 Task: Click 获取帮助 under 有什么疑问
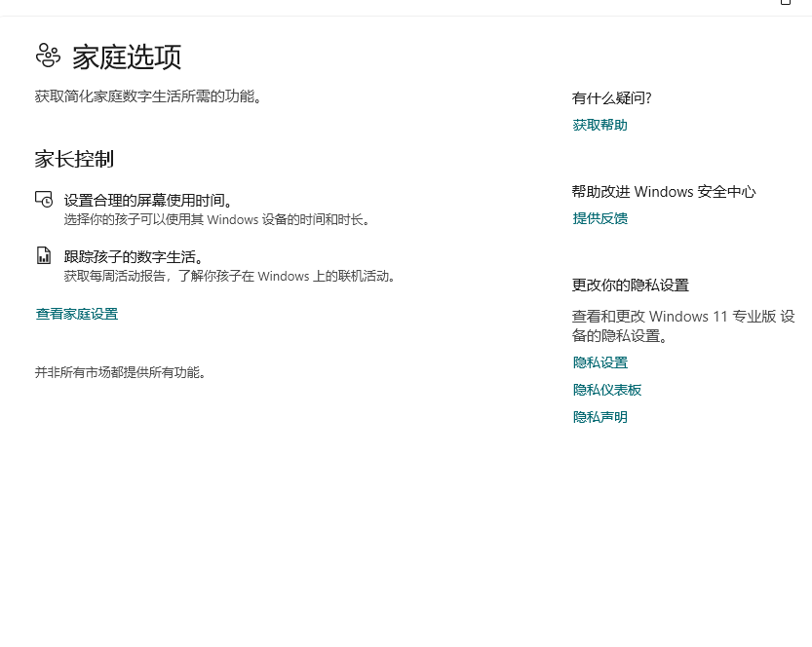tap(599, 124)
